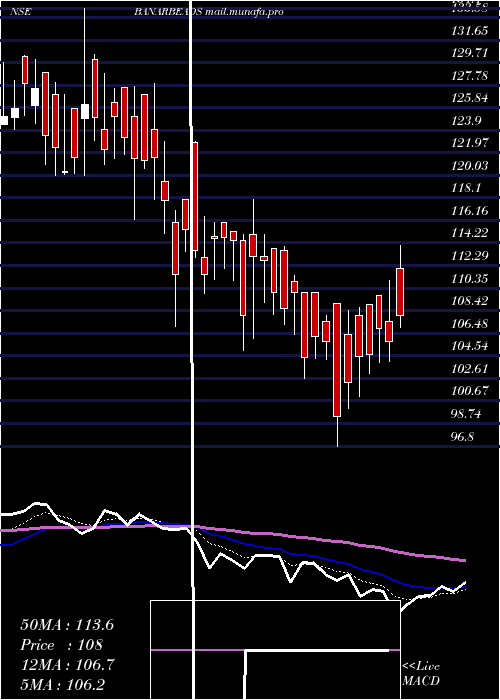
Task: Click the 121.97 price axis label
Action: click(469, 143)
